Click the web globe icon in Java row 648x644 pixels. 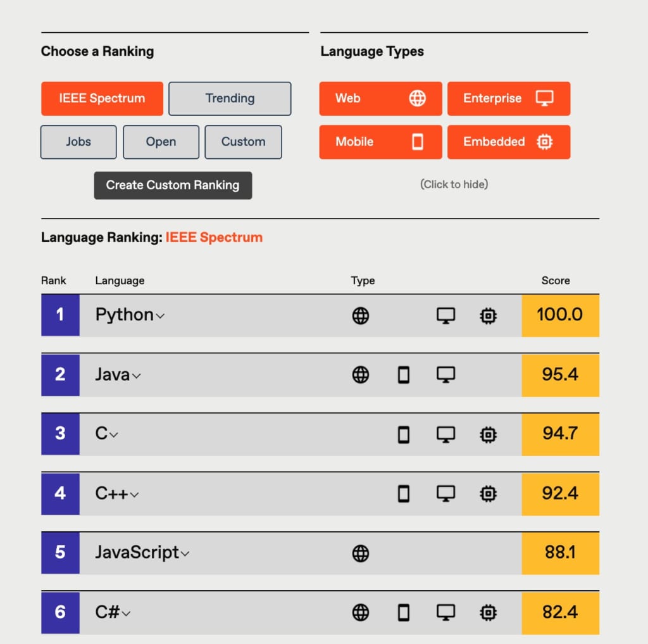pyautogui.click(x=360, y=375)
